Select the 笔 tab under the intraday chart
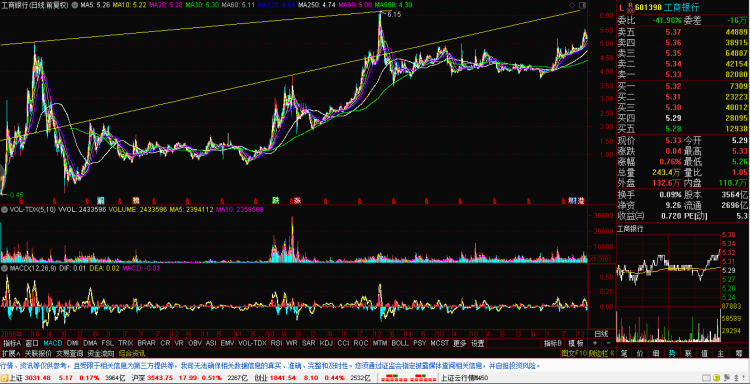 point(624,353)
